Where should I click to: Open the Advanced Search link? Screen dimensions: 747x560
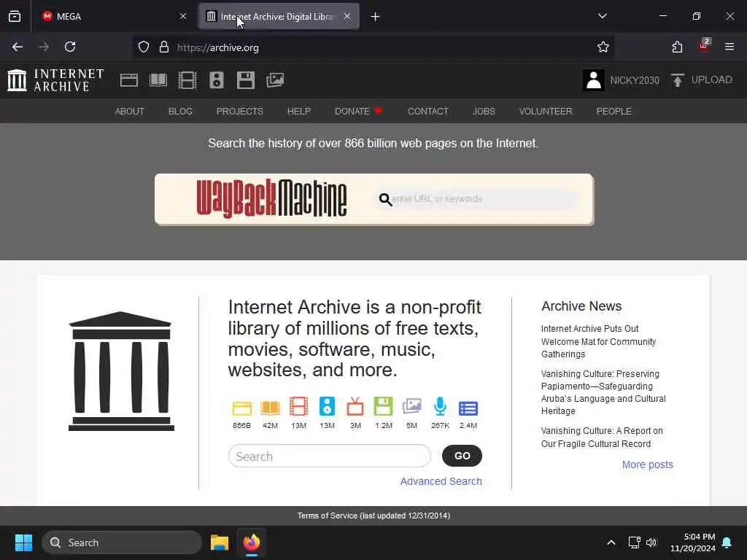pyautogui.click(x=441, y=481)
